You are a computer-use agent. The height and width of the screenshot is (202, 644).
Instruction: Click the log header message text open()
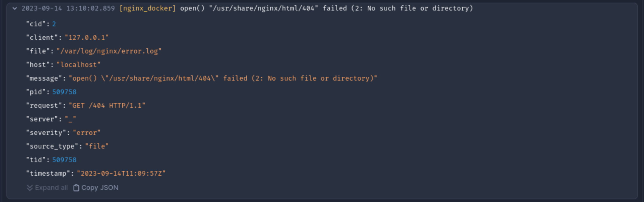[x=192, y=8]
